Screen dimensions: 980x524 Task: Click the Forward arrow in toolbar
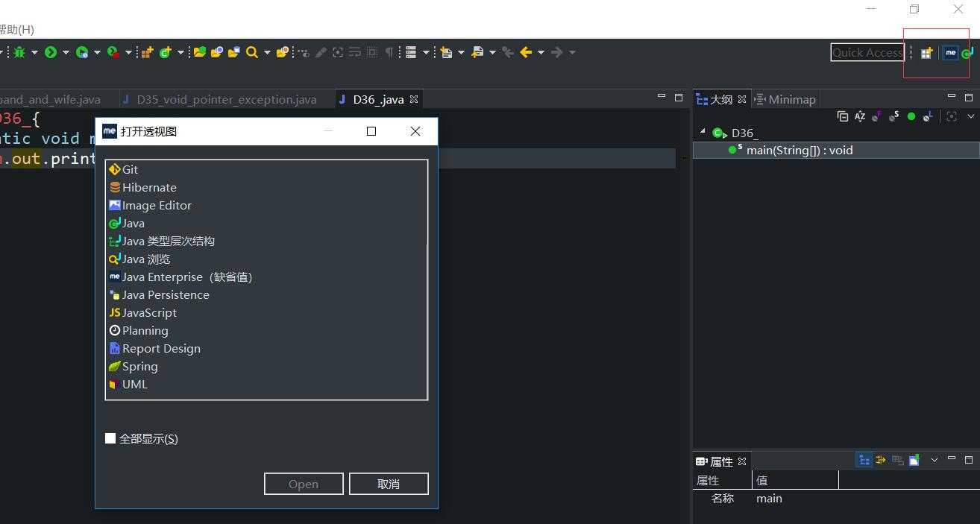556,52
